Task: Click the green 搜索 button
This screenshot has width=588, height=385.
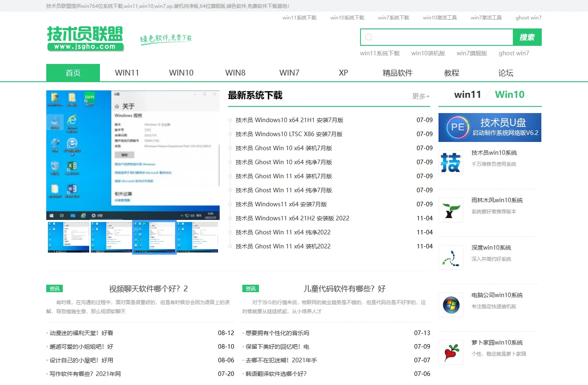Action: point(527,37)
